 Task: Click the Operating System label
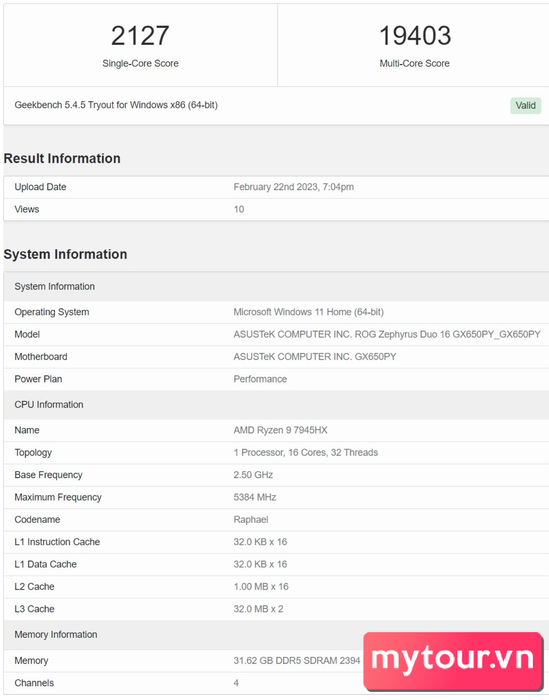coord(52,312)
